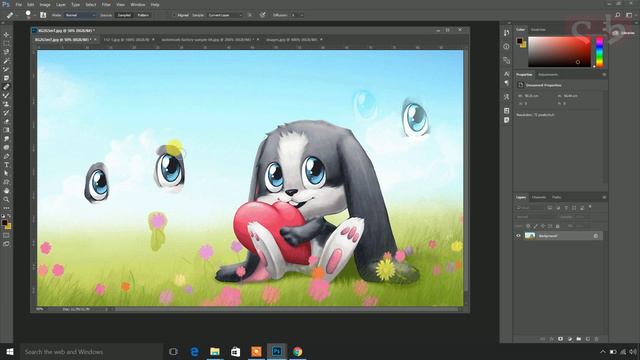The height and width of the screenshot is (360, 640).
Task: Open Google Chrome from the taskbar
Action: pyautogui.click(x=298, y=351)
